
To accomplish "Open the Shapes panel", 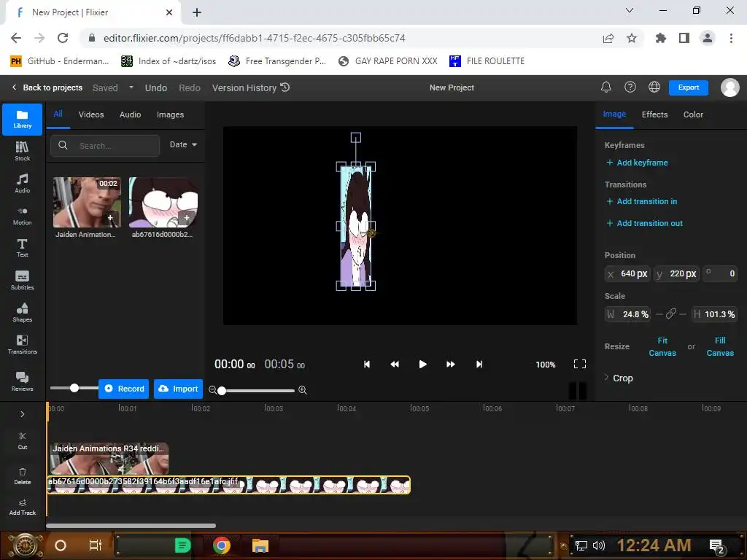I will click(x=23, y=312).
